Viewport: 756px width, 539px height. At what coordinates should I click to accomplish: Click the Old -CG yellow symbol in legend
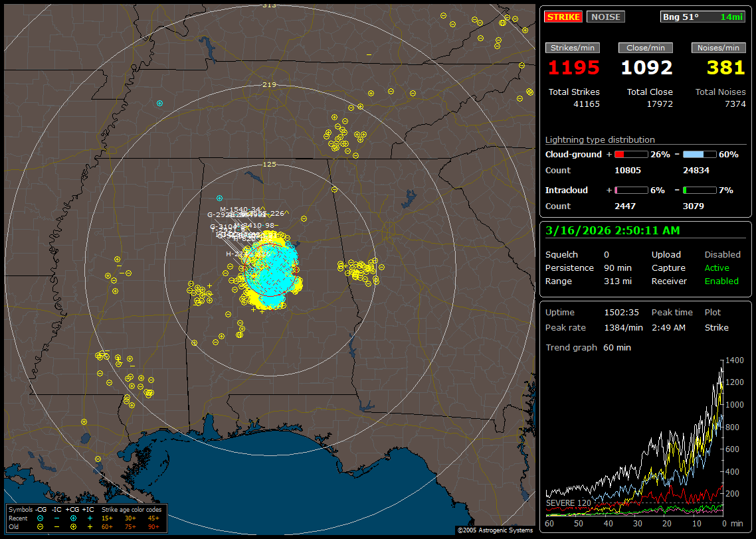[40, 526]
